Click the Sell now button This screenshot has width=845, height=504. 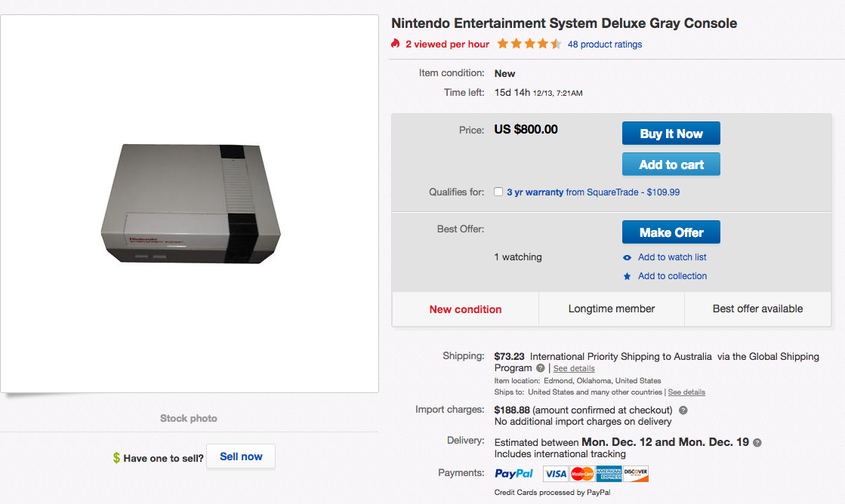coord(241,456)
